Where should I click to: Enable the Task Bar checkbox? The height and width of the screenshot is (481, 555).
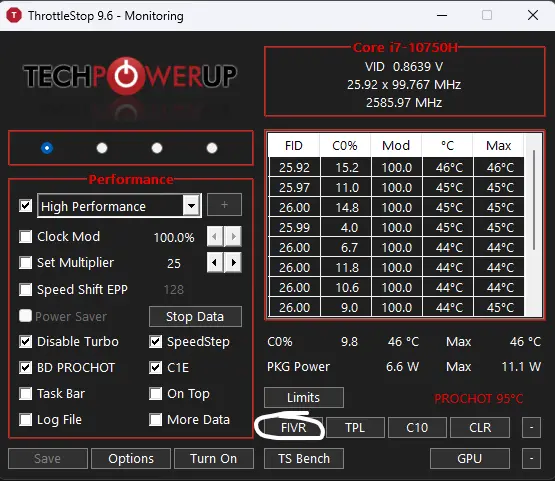(x=25, y=393)
